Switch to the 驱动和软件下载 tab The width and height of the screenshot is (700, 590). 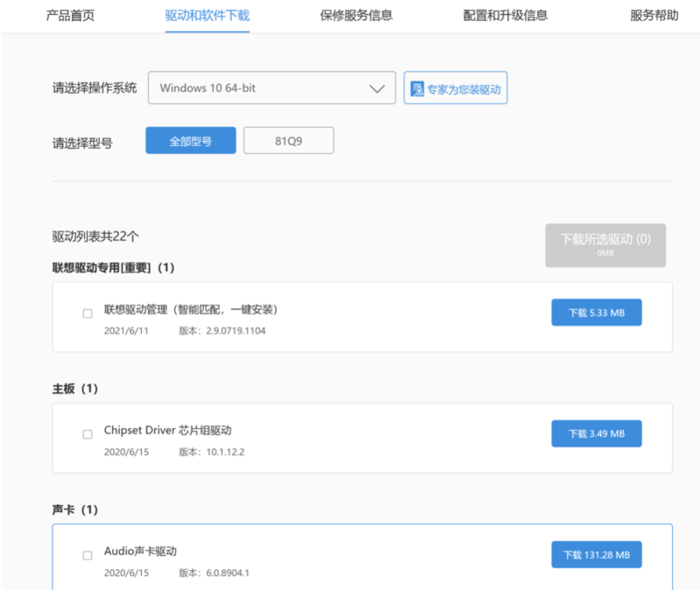[x=207, y=15]
